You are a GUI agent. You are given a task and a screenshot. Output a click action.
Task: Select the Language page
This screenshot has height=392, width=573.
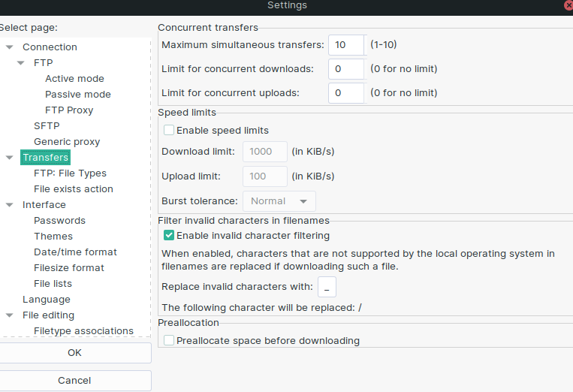47,300
